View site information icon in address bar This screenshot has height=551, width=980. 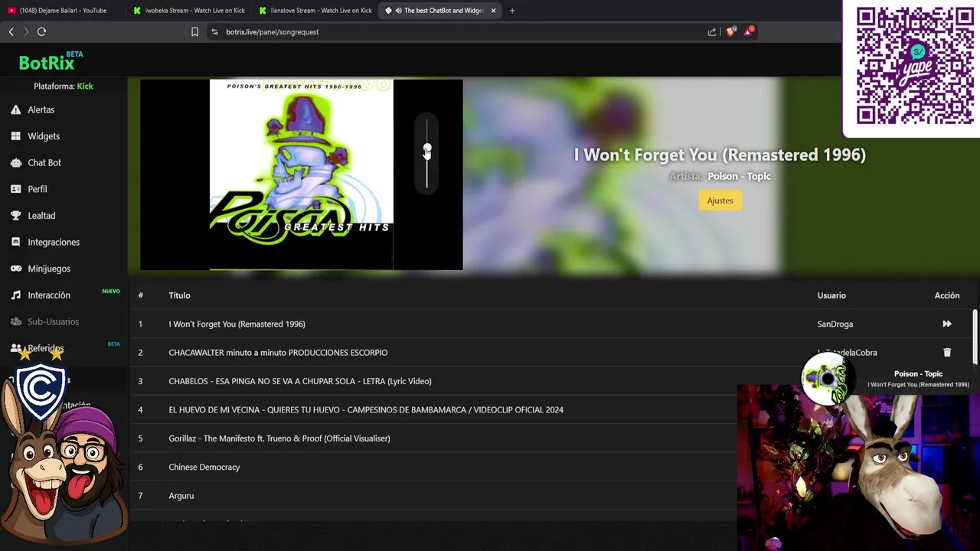[x=214, y=32]
